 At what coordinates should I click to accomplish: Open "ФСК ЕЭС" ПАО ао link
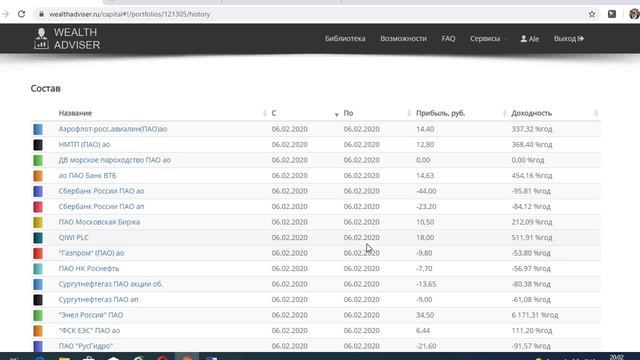point(89,331)
